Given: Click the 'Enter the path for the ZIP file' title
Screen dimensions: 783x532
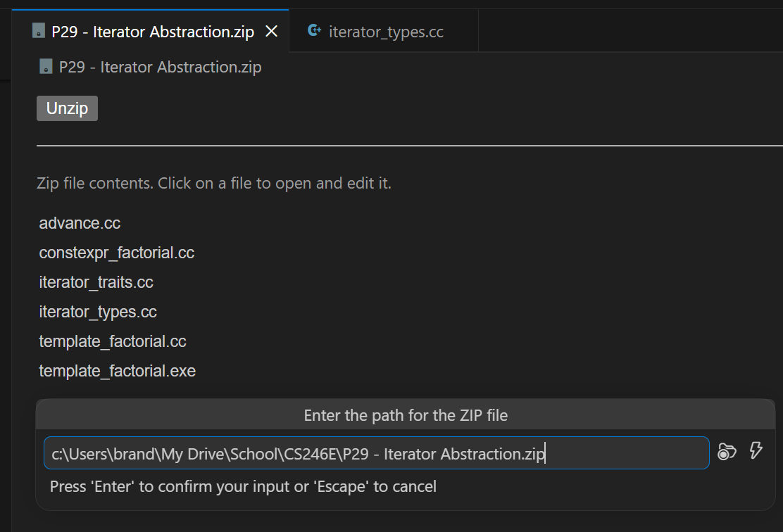Looking at the screenshot, I should [x=406, y=415].
